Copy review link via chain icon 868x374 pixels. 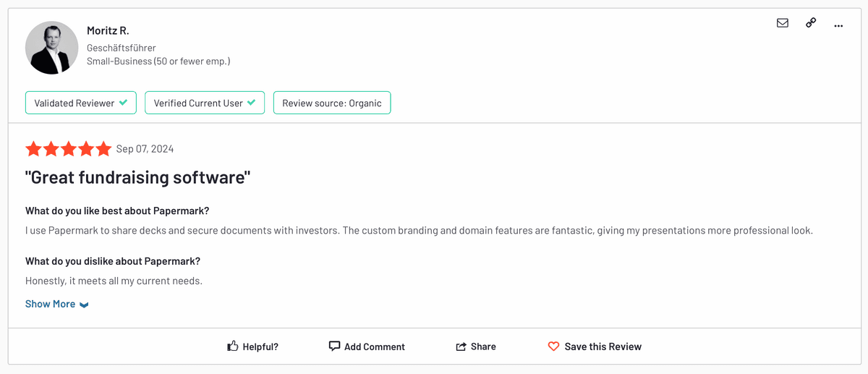point(811,23)
